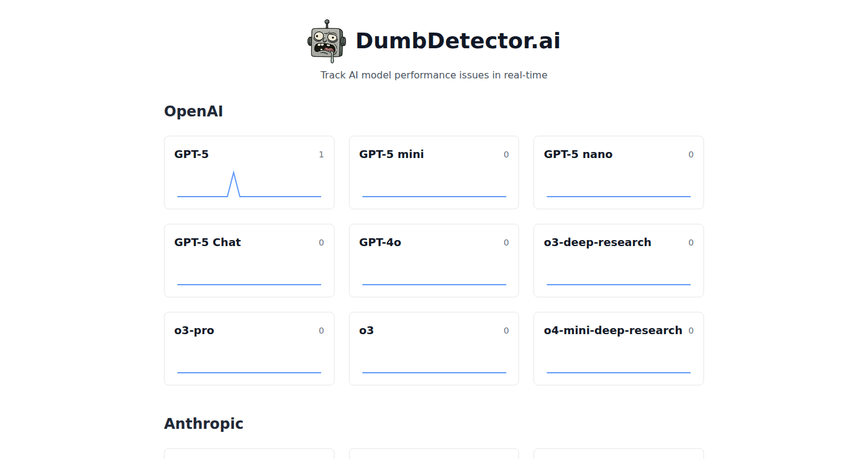Click the zombie robot logo icon

[327, 41]
